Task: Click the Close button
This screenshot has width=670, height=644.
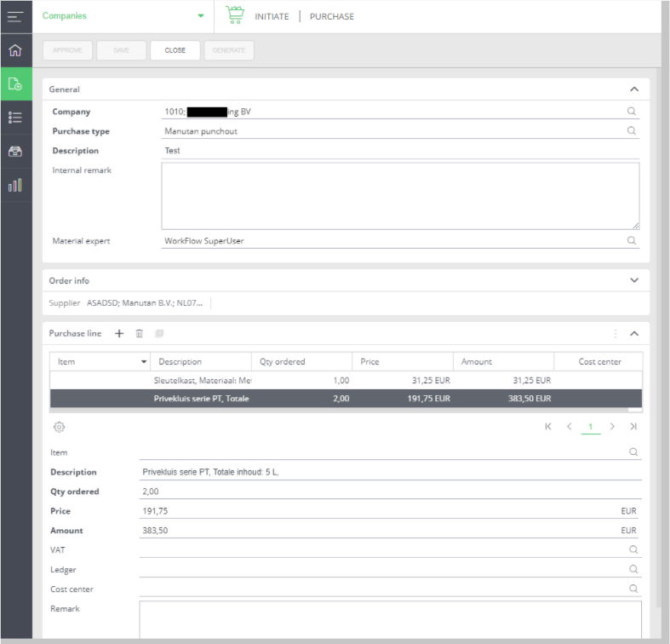Action: click(175, 50)
